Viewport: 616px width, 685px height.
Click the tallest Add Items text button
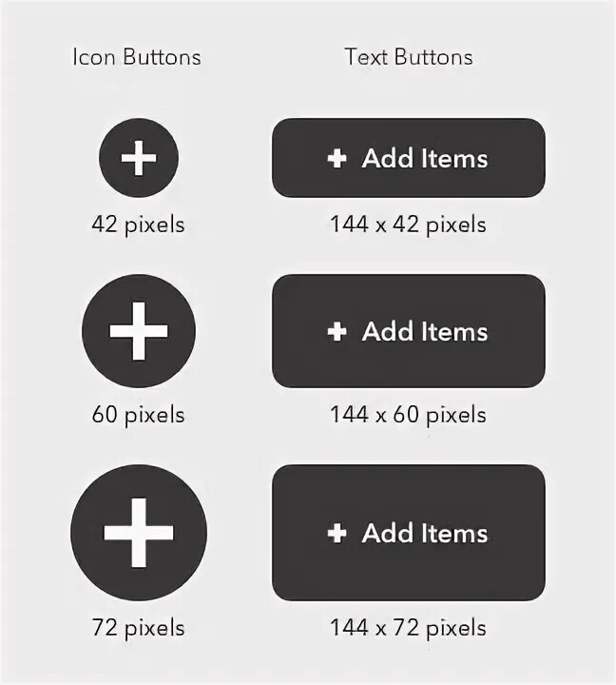coord(409,533)
